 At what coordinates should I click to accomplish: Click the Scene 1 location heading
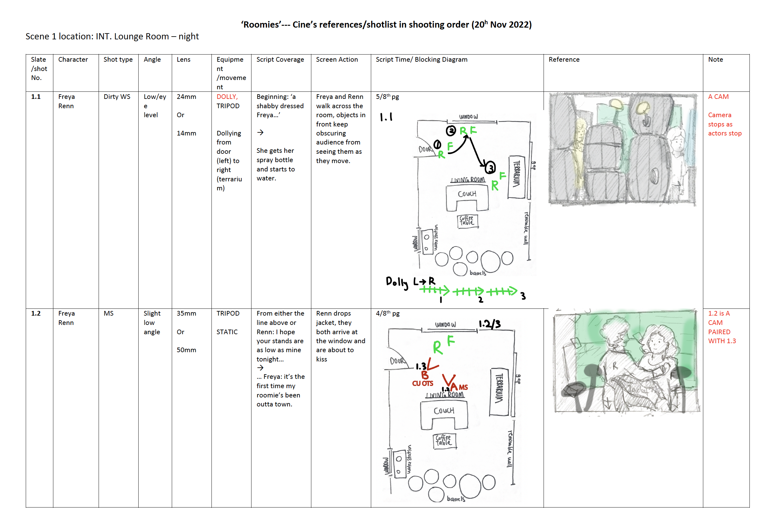coord(112,36)
